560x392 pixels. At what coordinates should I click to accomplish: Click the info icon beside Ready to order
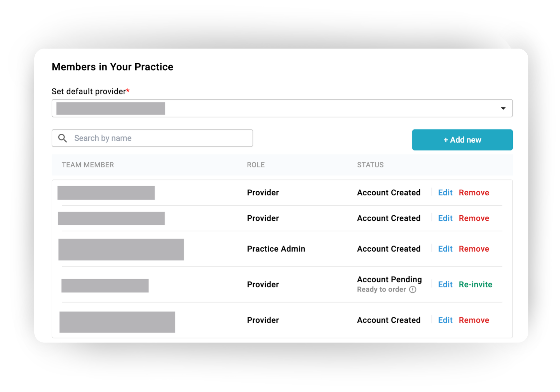click(x=413, y=290)
